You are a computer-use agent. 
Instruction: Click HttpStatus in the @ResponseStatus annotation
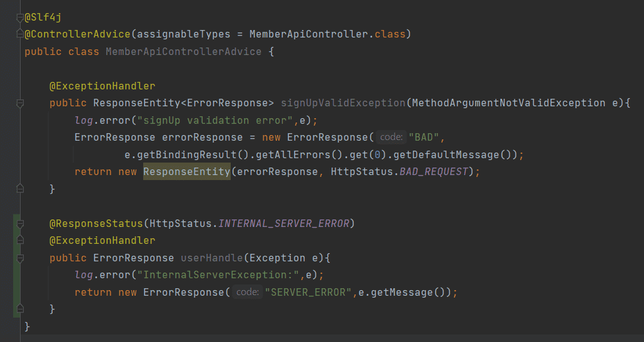pyautogui.click(x=181, y=223)
